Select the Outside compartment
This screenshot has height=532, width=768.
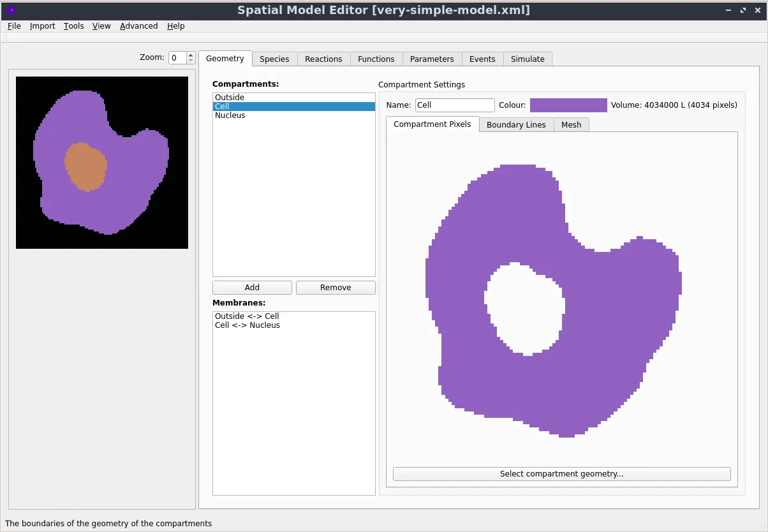tap(294, 98)
